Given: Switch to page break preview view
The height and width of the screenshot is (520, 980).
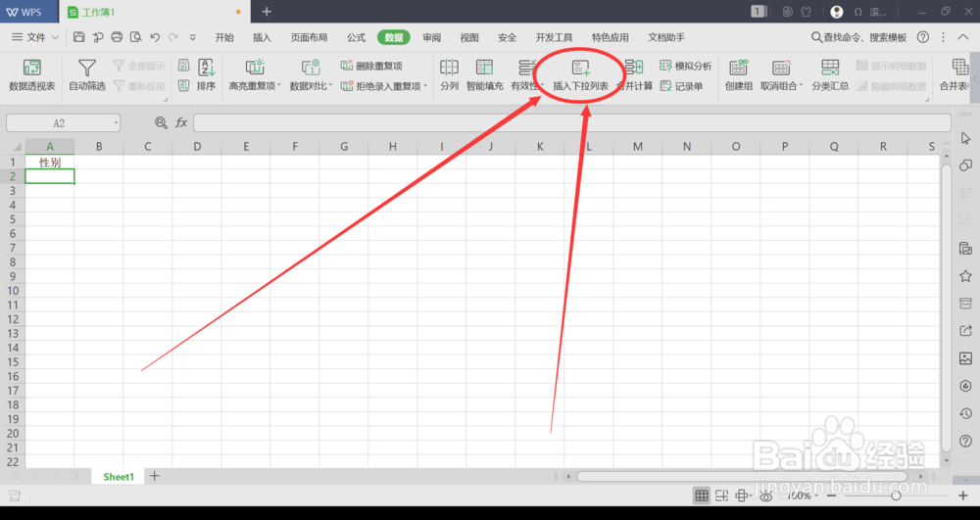Looking at the screenshot, I should 721,496.
